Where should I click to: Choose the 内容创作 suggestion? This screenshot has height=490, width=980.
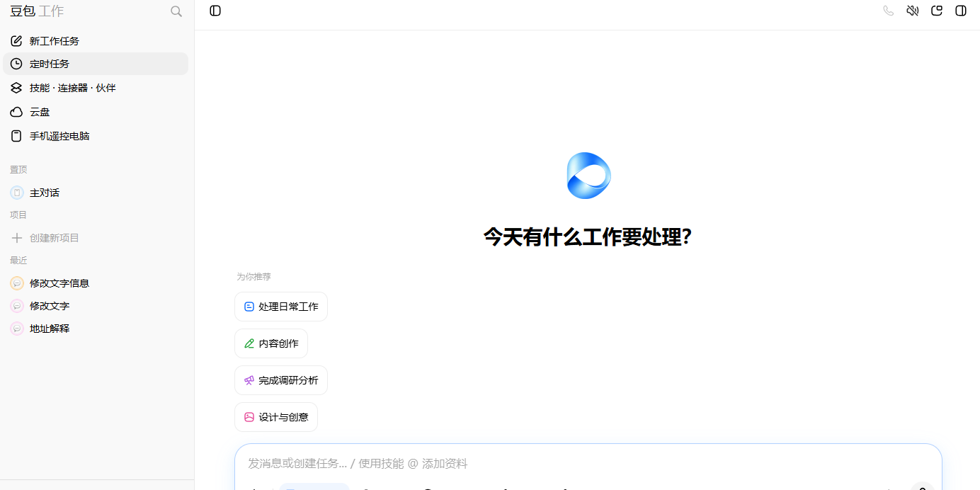(271, 343)
